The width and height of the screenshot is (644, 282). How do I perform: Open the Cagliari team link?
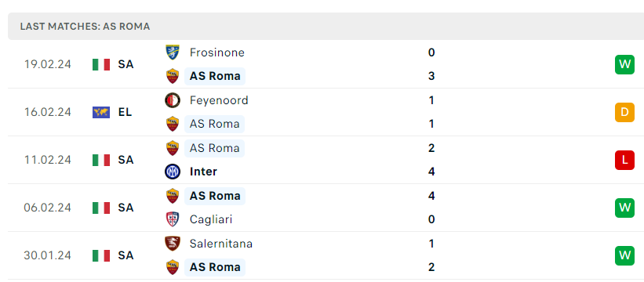pos(211,219)
